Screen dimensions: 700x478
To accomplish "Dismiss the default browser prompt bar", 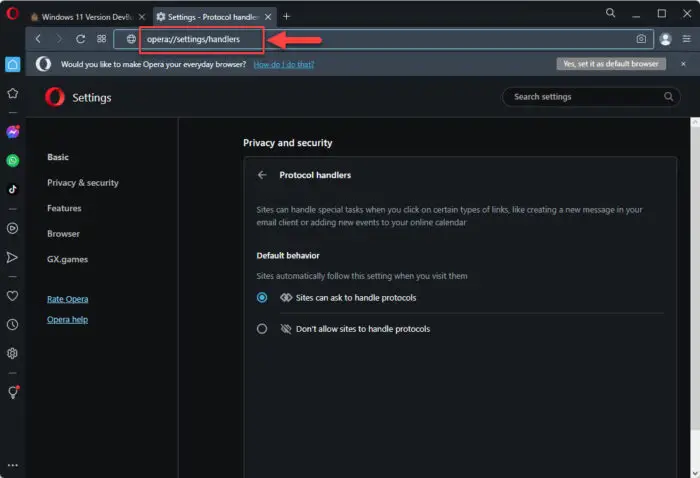I will (x=683, y=64).
